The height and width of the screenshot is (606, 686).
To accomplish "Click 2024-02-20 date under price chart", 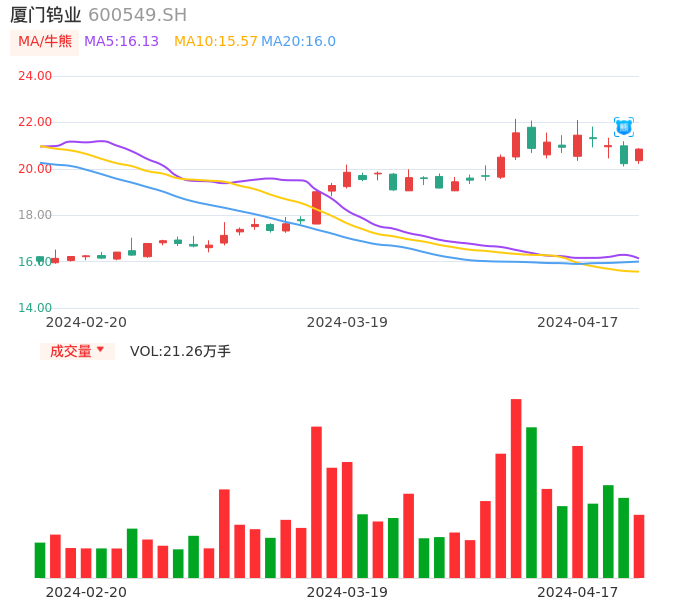I will click(86, 322).
